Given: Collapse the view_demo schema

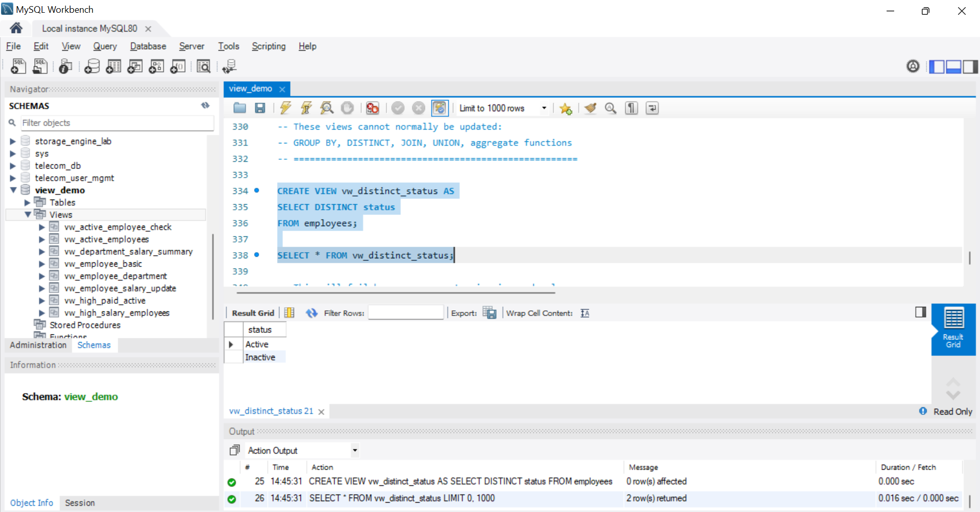Looking at the screenshot, I should (x=13, y=190).
